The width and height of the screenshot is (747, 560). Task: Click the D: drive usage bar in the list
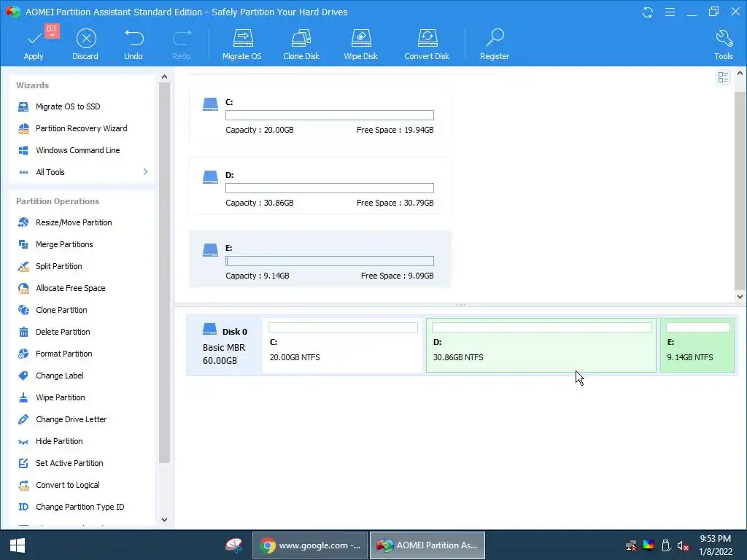tap(330, 188)
